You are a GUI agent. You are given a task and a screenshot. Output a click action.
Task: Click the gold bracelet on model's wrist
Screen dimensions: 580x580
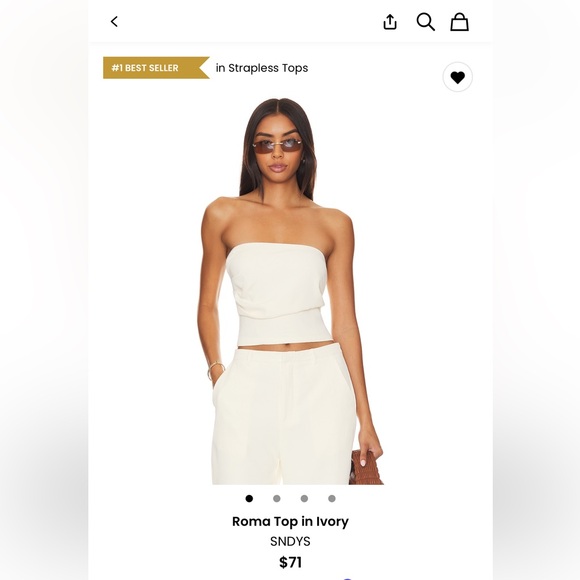216,370
